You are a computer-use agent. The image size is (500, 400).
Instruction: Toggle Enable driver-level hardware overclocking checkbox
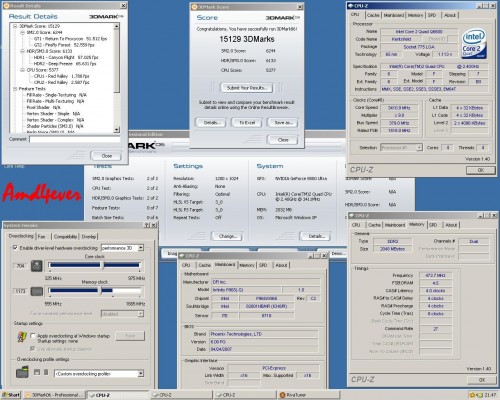coord(15,248)
